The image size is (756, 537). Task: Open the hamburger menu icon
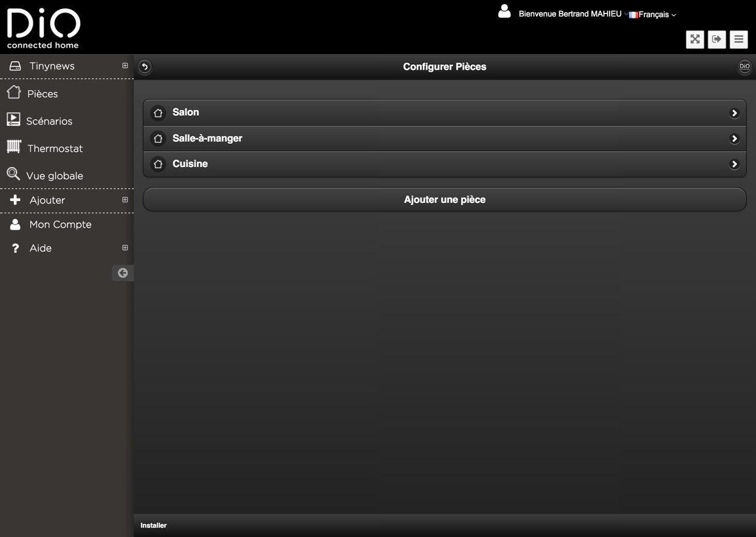pos(738,39)
